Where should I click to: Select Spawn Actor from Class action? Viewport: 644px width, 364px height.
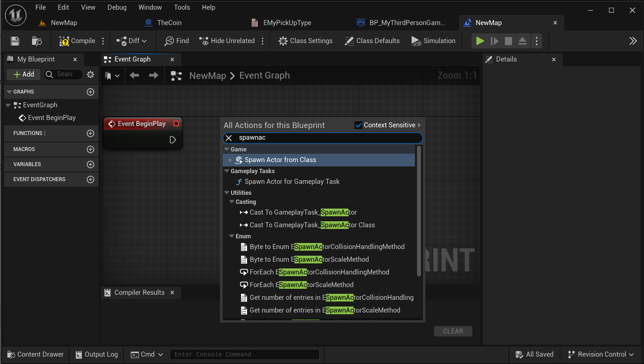(319, 160)
